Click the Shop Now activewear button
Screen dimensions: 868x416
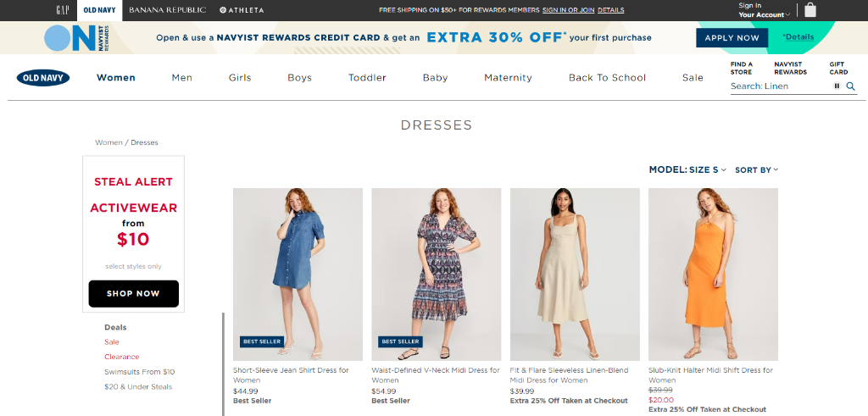[133, 294]
